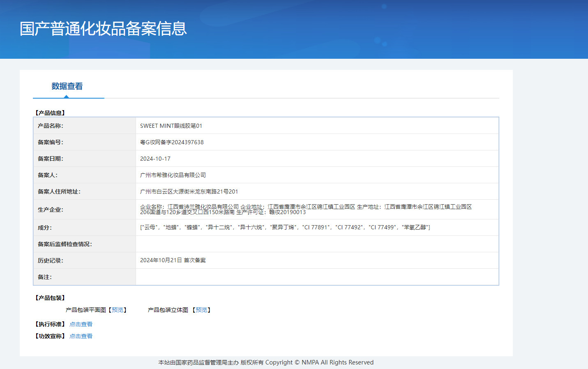Click the ingredients list starting with 云母
Image resolution: width=588 pixels, height=369 pixels.
tap(285, 227)
